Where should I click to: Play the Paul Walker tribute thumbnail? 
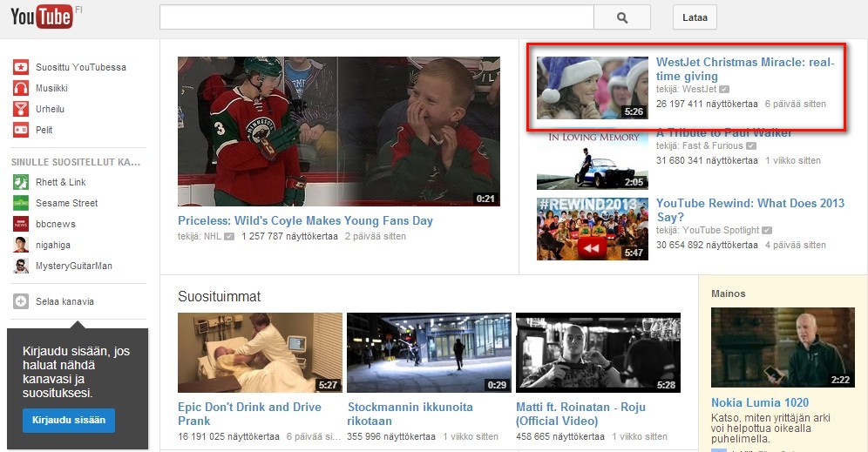(593, 160)
